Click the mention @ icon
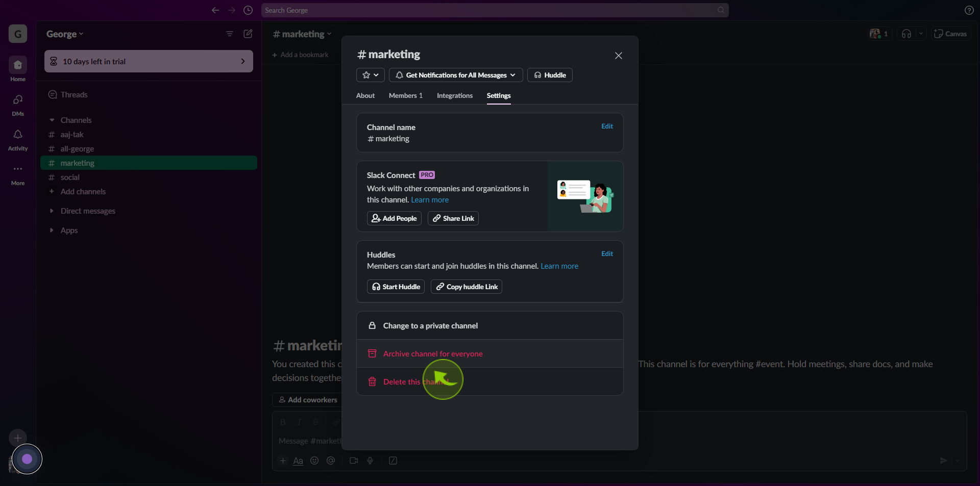 pos(331,461)
